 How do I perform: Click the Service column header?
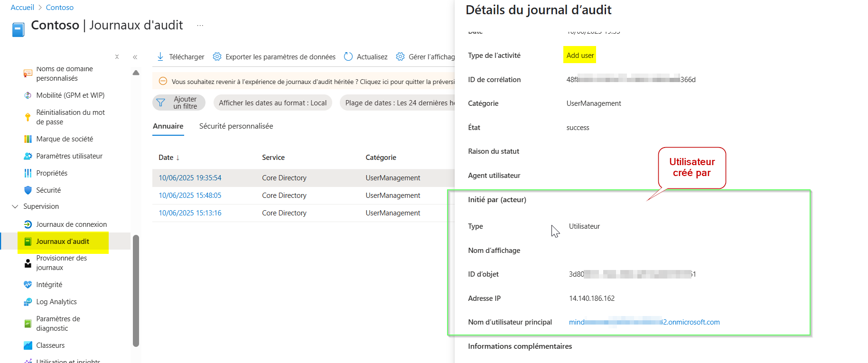coord(273,158)
